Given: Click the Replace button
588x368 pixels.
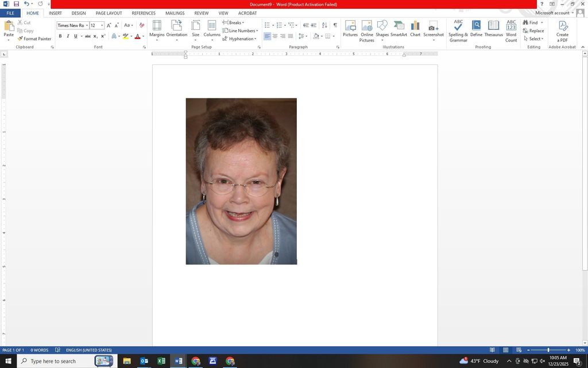Looking at the screenshot, I should click(x=533, y=30).
